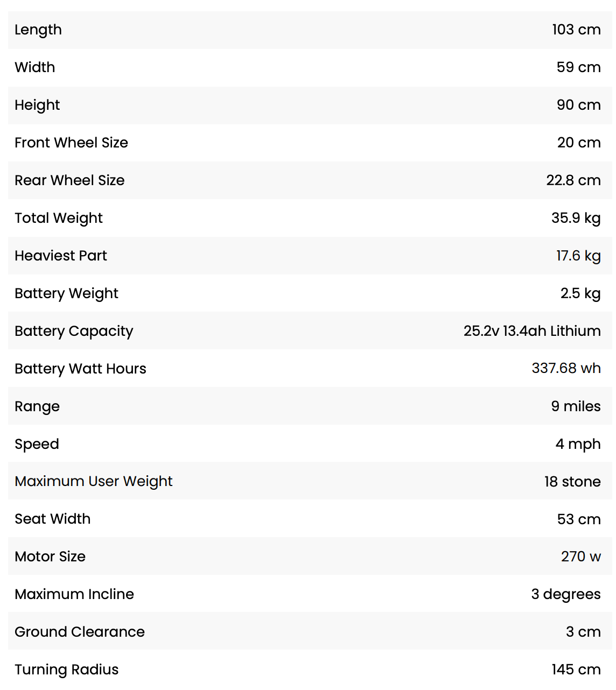Select the 18 stone value
Image resolution: width=616 pixels, height=690 pixels.
point(572,482)
